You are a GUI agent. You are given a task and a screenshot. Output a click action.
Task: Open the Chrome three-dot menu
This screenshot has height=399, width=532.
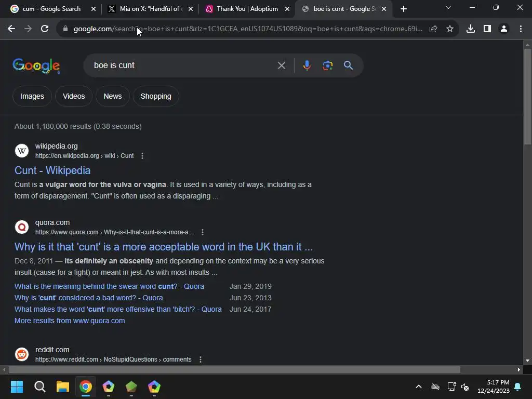pyautogui.click(x=521, y=29)
